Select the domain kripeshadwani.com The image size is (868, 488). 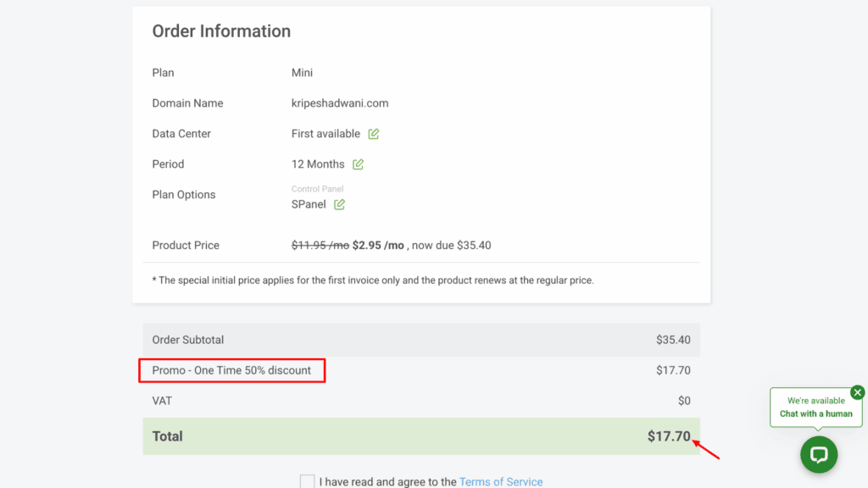339,103
